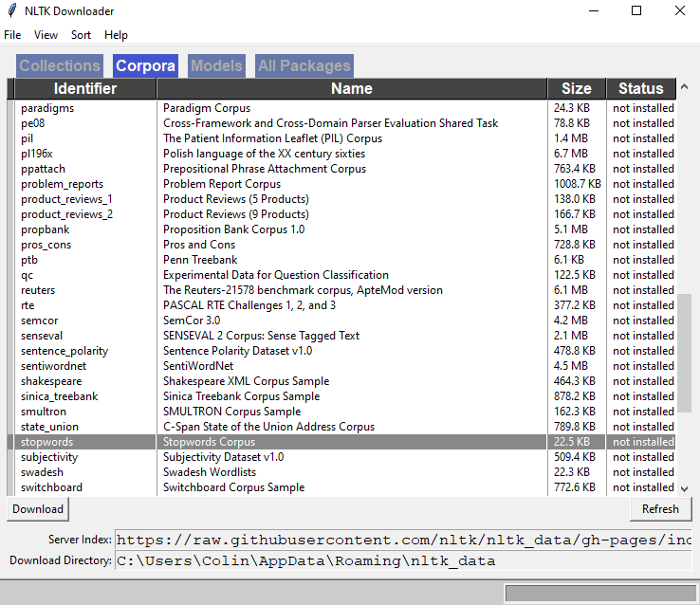Open the All Packages tab

[x=304, y=66]
